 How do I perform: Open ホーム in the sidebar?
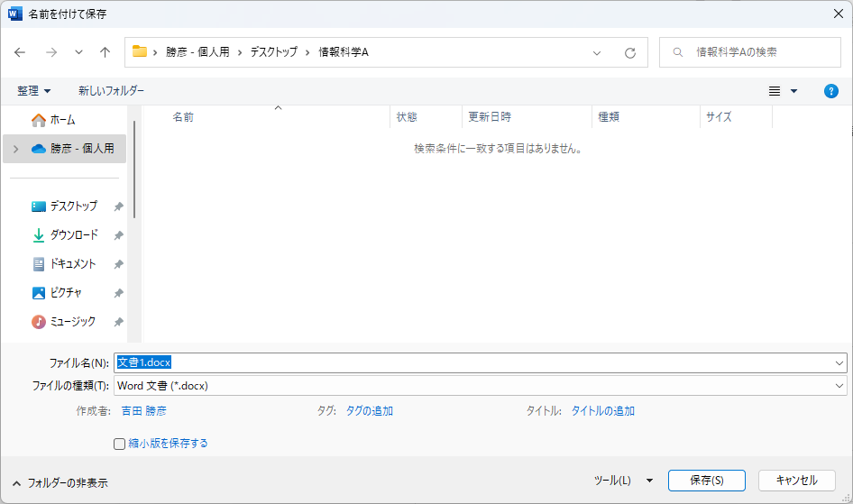pos(64,120)
